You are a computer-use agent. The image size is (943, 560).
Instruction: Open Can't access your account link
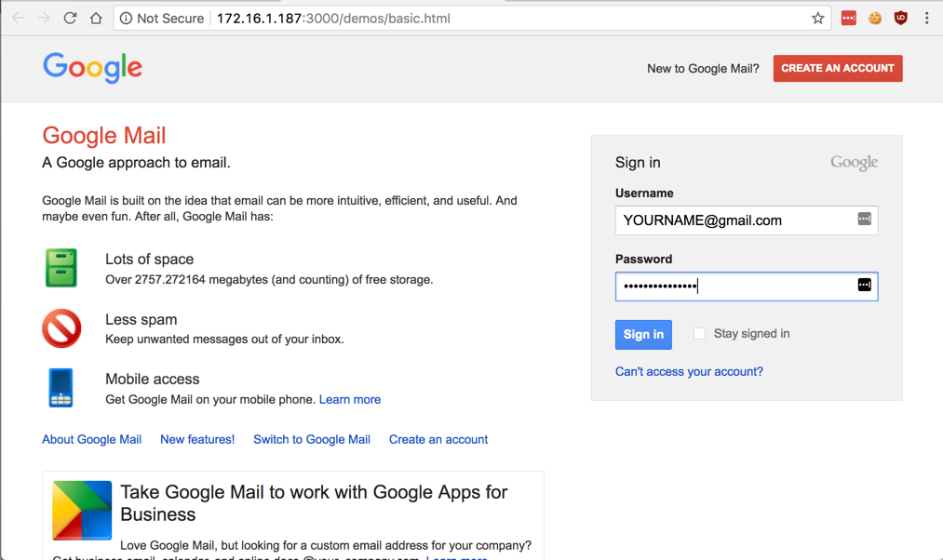[x=689, y=371]
